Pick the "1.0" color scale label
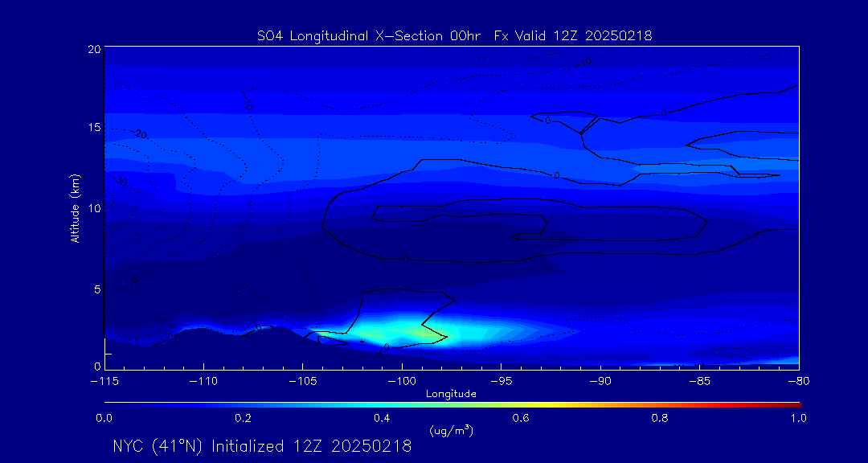This screenshot has height=463, width=868. click(x=799, y=418)
